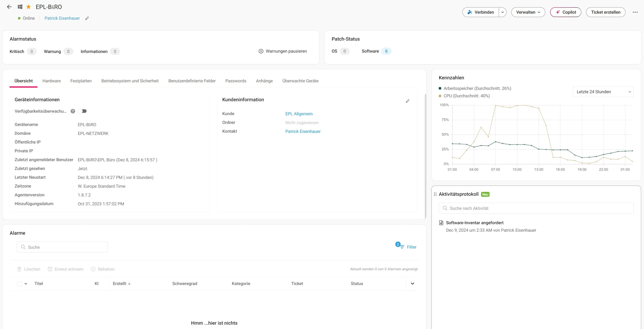
Task: Expand the Verbinden dropdown arrow
Action: tap(503, 12)
